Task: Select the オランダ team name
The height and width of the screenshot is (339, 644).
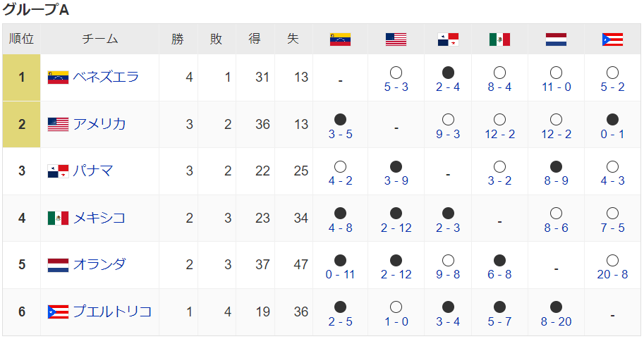Action: pos(99,265)
